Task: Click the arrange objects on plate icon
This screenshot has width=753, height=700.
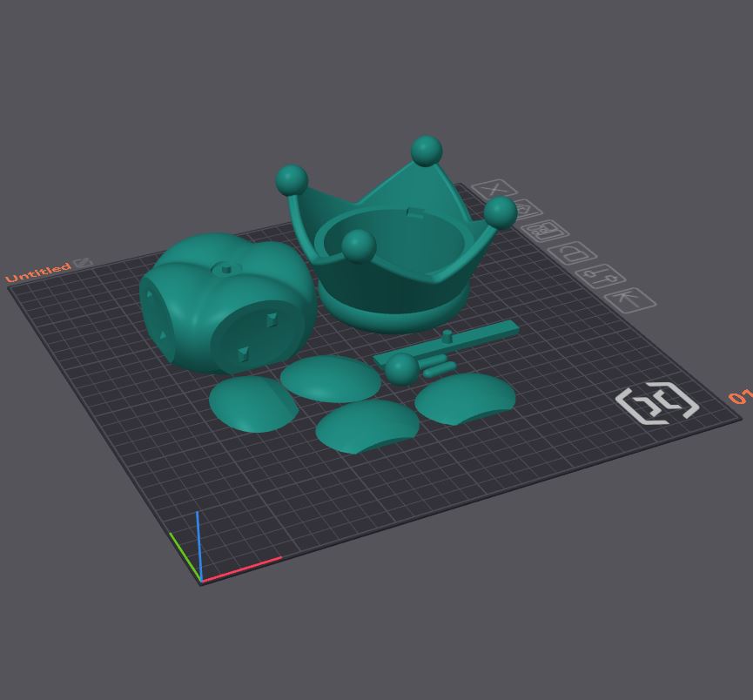Action: tap(545, 231)
